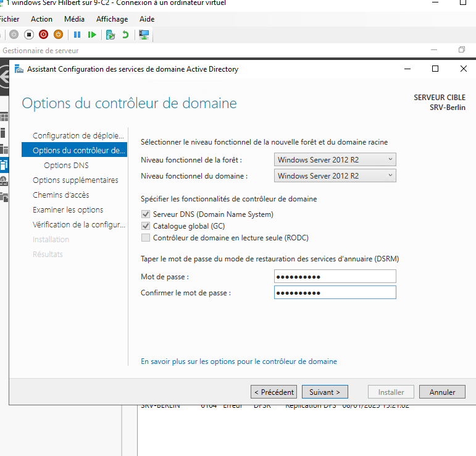Click the Checkpoint icon in toolbar
This screenshot has height=456, width=476.
pyautogui.click(x=110, y=35)
